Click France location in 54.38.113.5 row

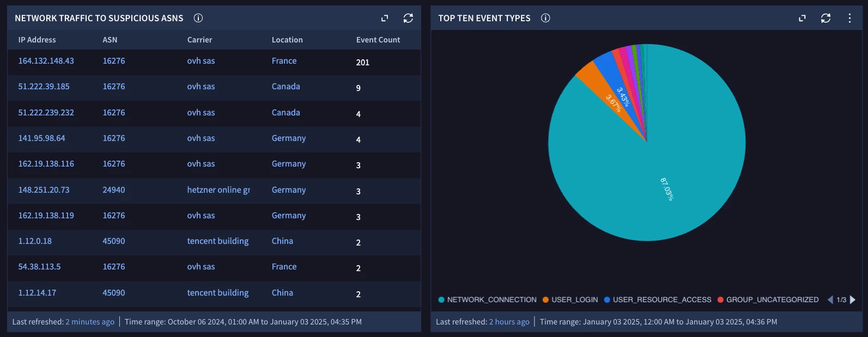point(284,267)
